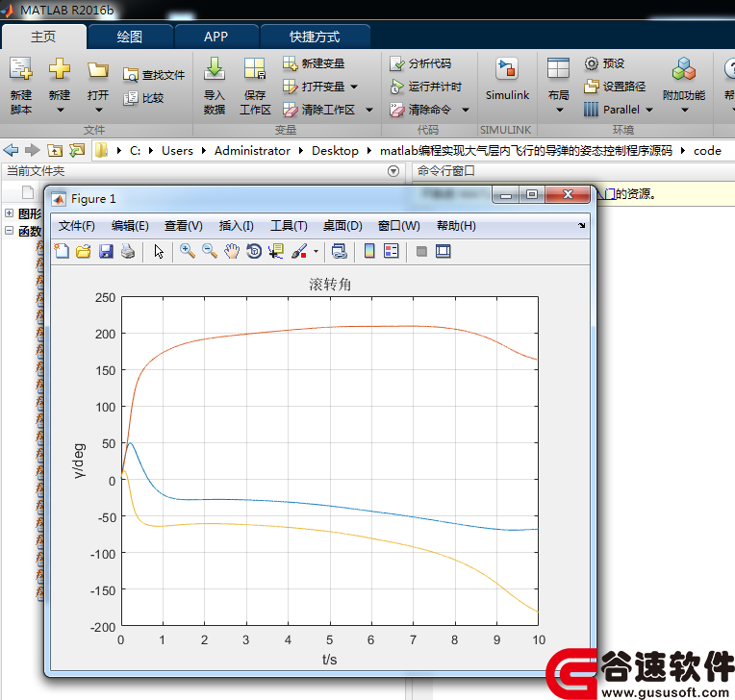735x700 pixels.
Task: Open the 文件(F) menu in Figure 1
Action: pos(76,226)
